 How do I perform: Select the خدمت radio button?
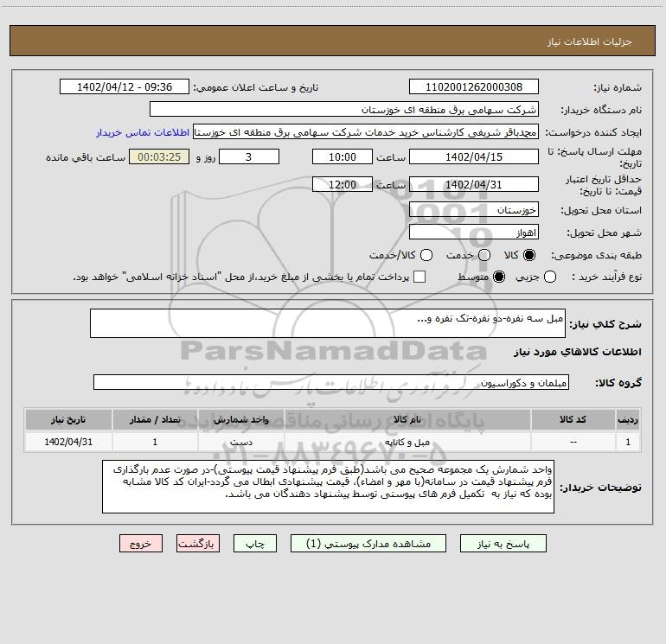(484, 255)
